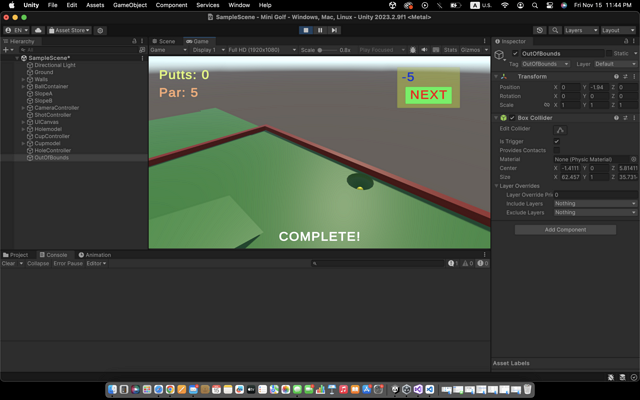The height and width of the screenshot is (400, 640).
Task: Open Physic Material object picker
Action: tap(633, 159)
